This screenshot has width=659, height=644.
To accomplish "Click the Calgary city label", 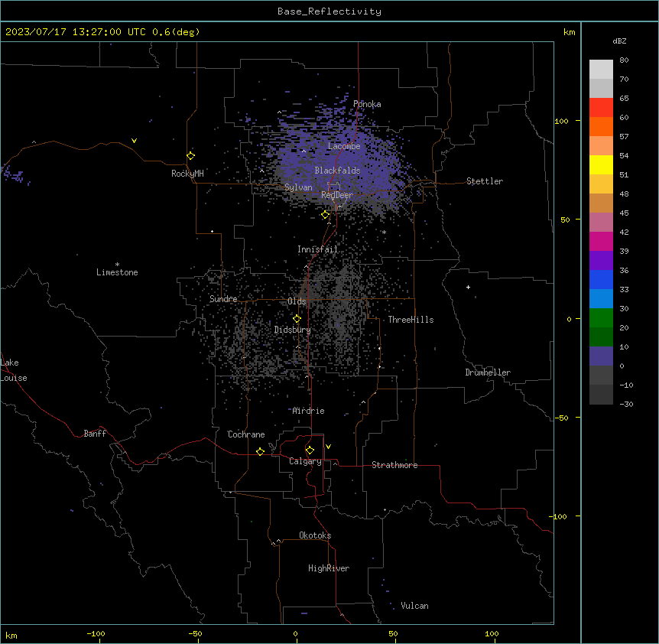I will click(x=305, y=461).
